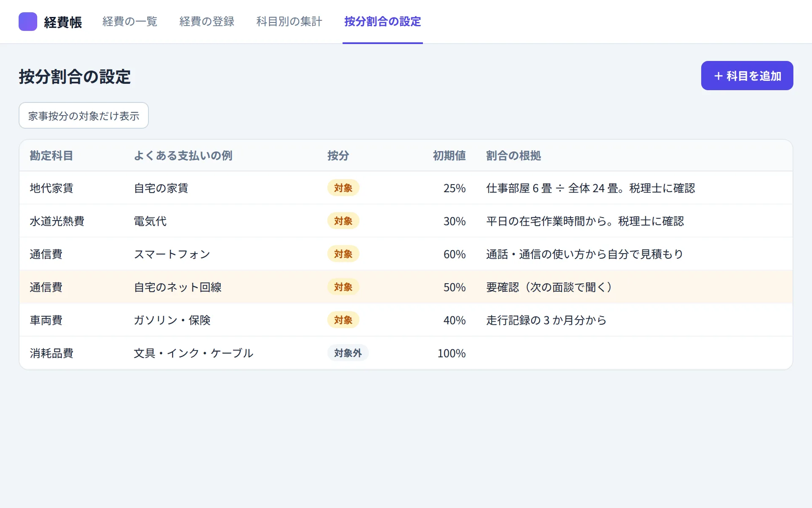Select the 車両費 row label
Screen dimensions: 812x508
tap(46, 320)
